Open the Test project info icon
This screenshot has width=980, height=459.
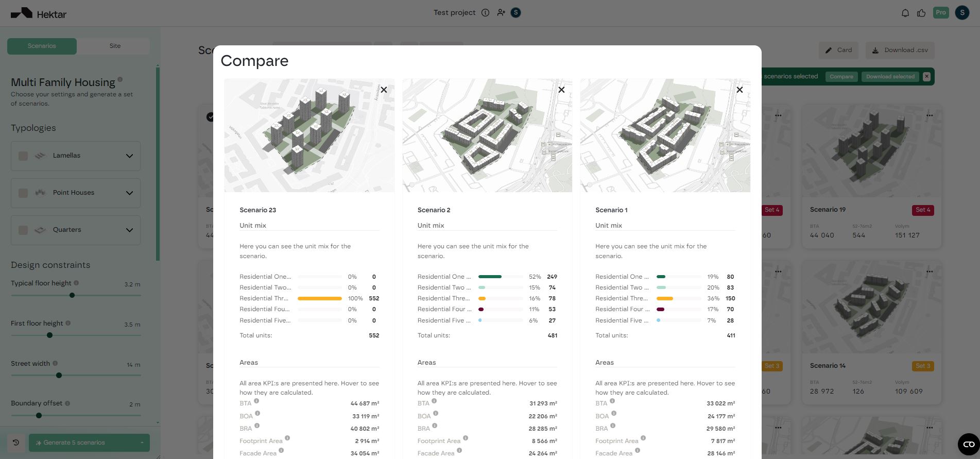point(485,13)
